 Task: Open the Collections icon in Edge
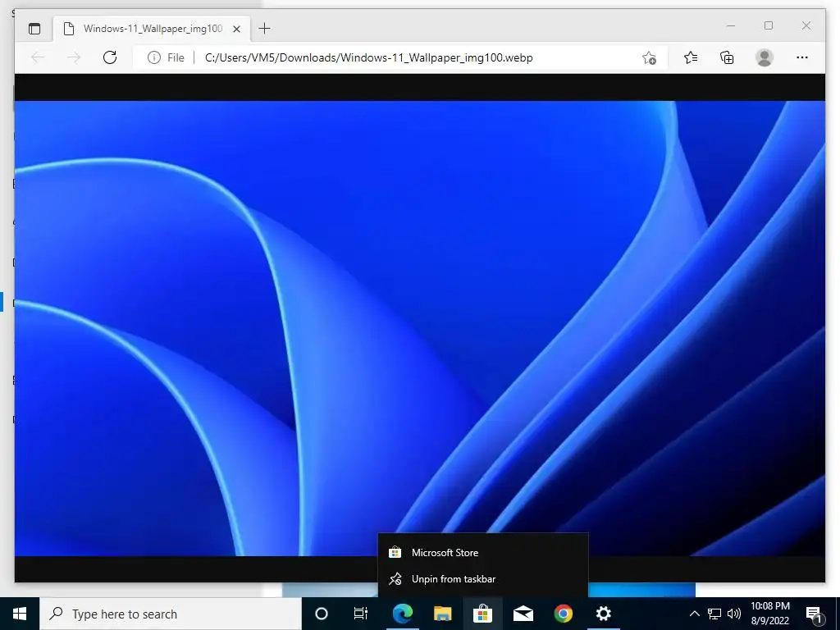click(x=727, y=57)
